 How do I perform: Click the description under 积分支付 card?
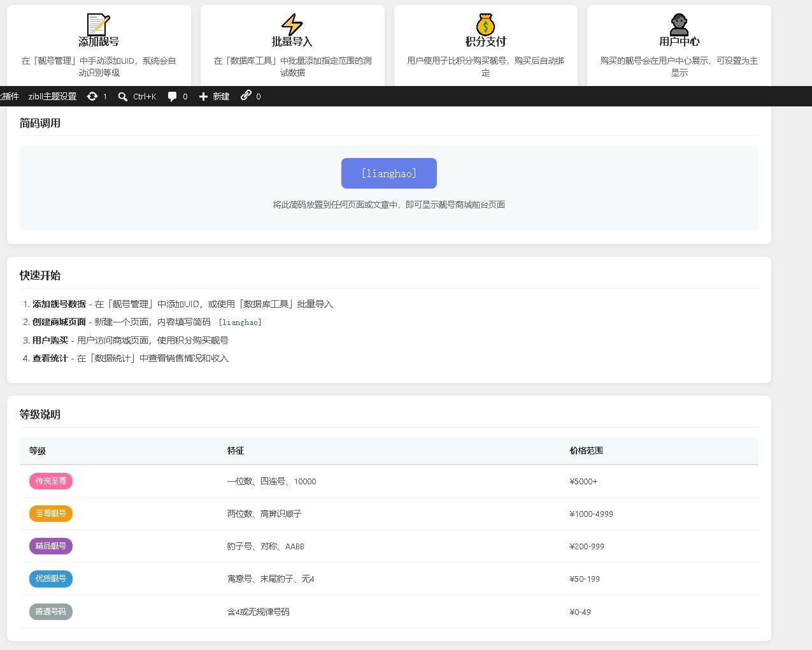485,66
